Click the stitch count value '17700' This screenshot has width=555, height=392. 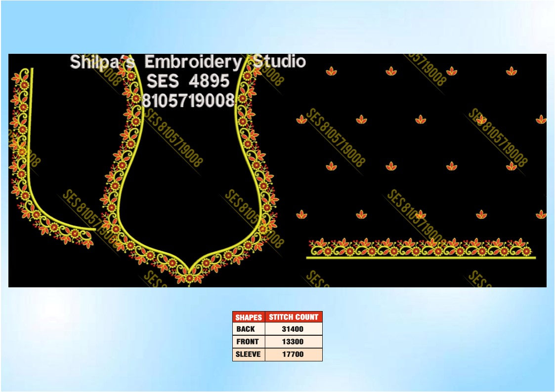[x=294, y=354]
